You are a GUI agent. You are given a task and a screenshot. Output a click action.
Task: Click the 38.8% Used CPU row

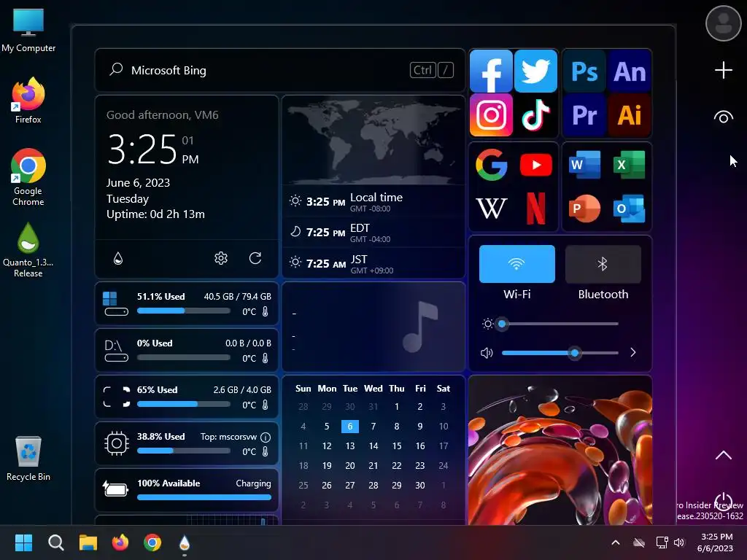187,443
